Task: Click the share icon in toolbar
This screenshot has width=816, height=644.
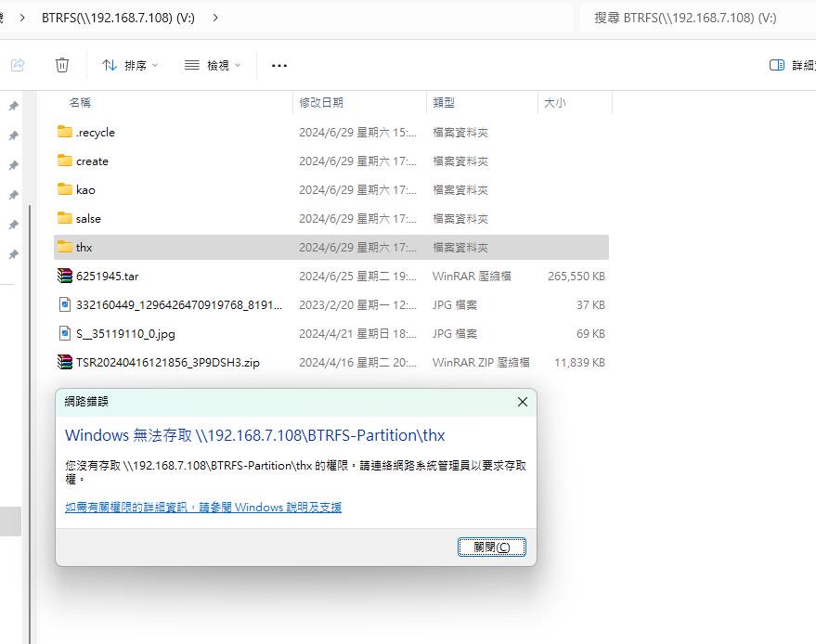Action: 18,65
